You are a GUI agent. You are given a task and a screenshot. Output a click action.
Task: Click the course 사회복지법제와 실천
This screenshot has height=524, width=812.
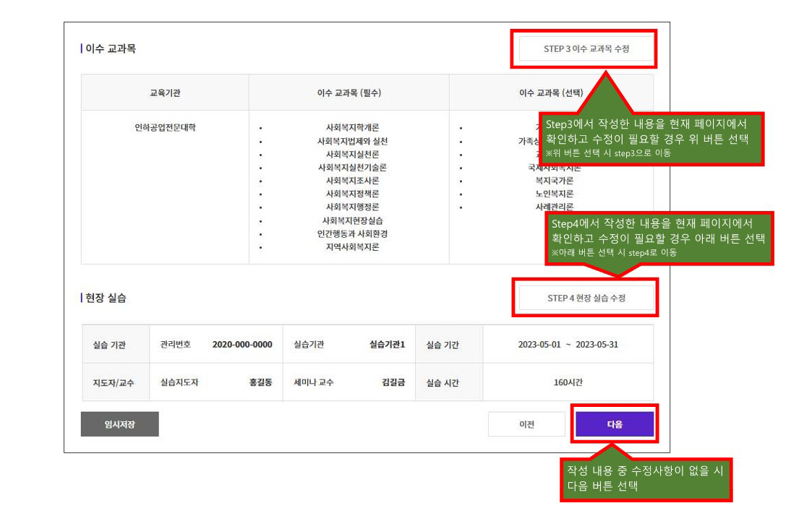click(352, 141)
